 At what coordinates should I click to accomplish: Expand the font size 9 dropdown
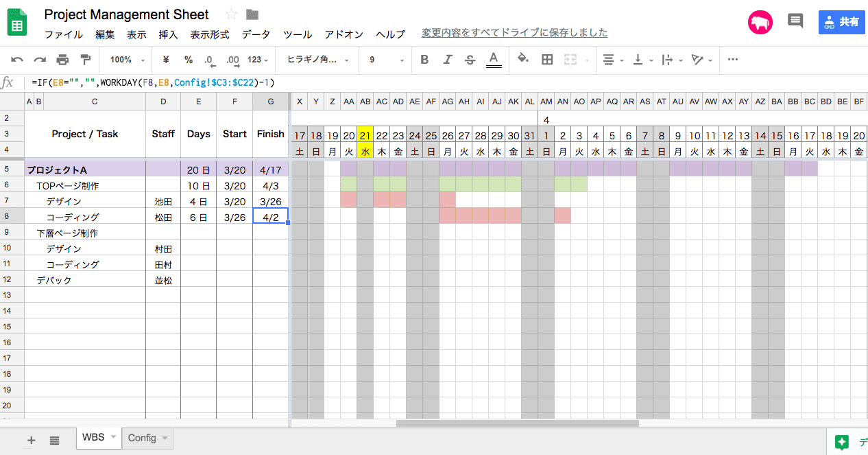pyautogui.click(x=386, y=60)
